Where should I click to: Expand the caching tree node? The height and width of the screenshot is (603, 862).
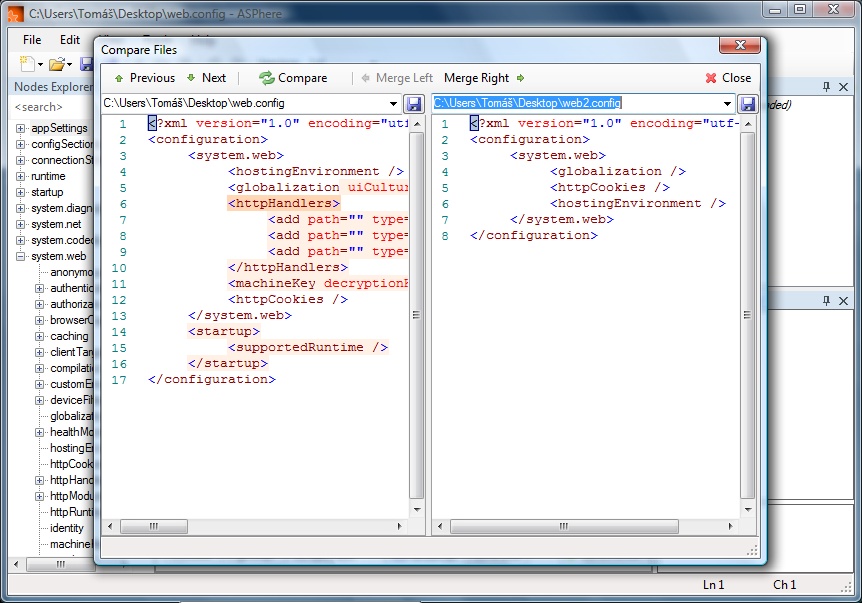coord(39,336)
